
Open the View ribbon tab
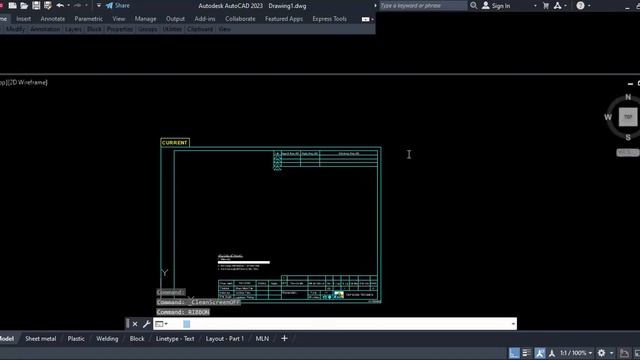119,19
